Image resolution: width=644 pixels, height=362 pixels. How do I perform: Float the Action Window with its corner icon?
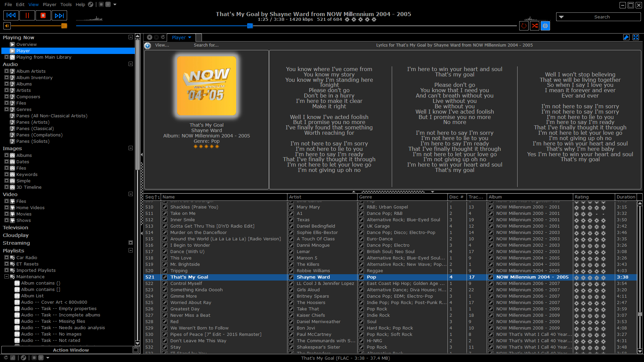click(x=136, y=350)
